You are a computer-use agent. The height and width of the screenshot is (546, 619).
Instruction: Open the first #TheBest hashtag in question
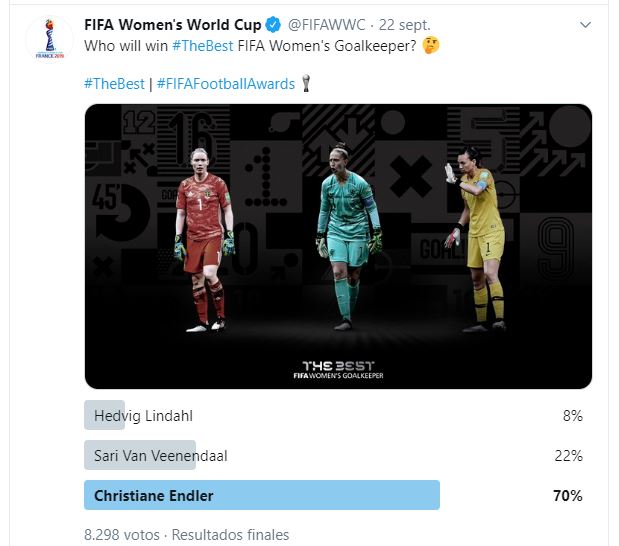tap(203, 46)
